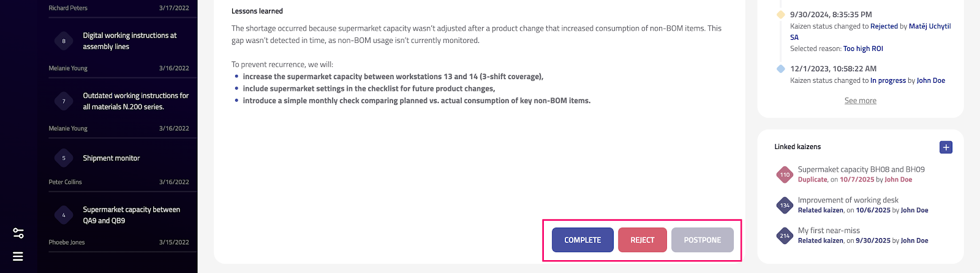Open the hamburger menu icon

(18, 256)
